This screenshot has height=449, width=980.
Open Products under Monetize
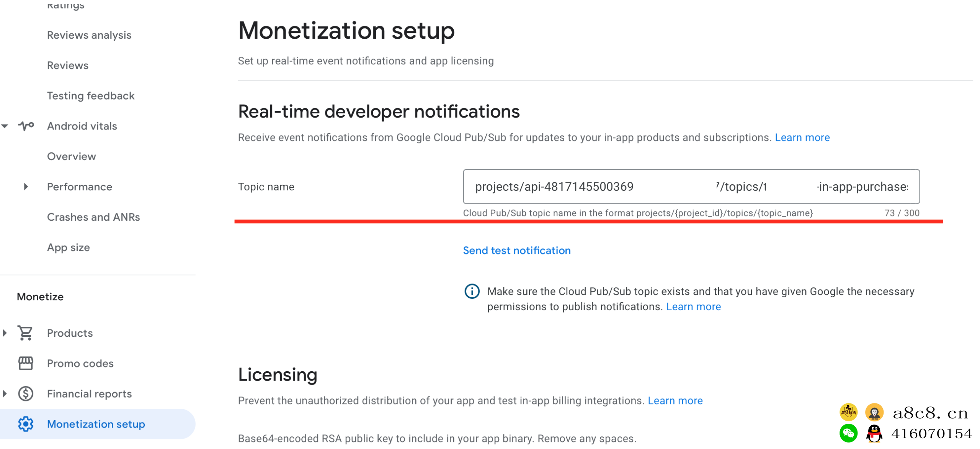(70, 333)
